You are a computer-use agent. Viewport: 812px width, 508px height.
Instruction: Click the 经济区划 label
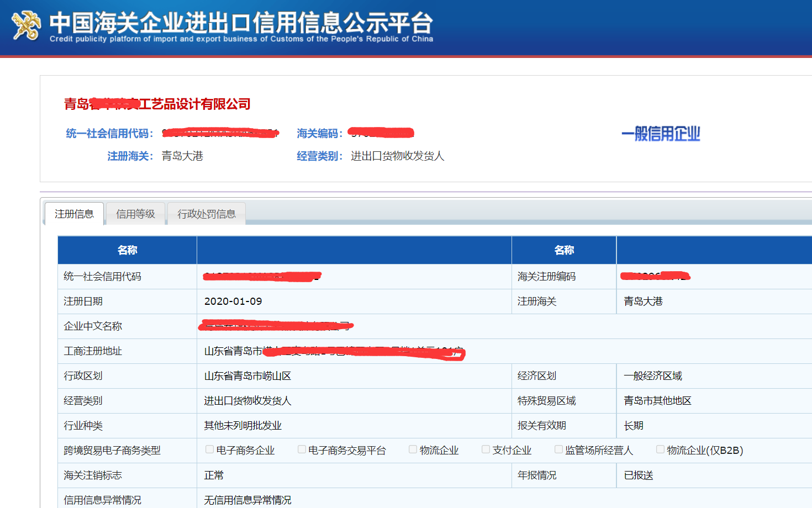(537, 376)
